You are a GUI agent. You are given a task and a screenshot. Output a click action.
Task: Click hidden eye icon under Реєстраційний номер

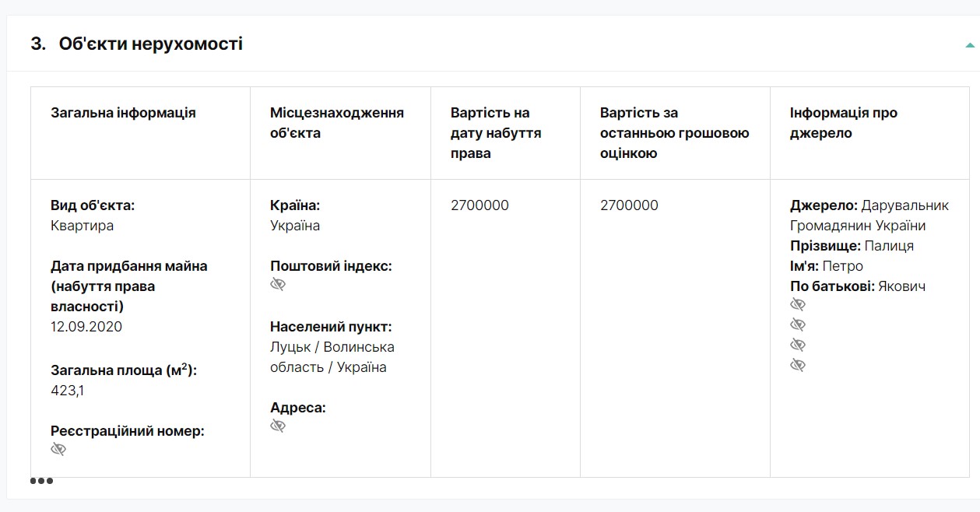58,450
